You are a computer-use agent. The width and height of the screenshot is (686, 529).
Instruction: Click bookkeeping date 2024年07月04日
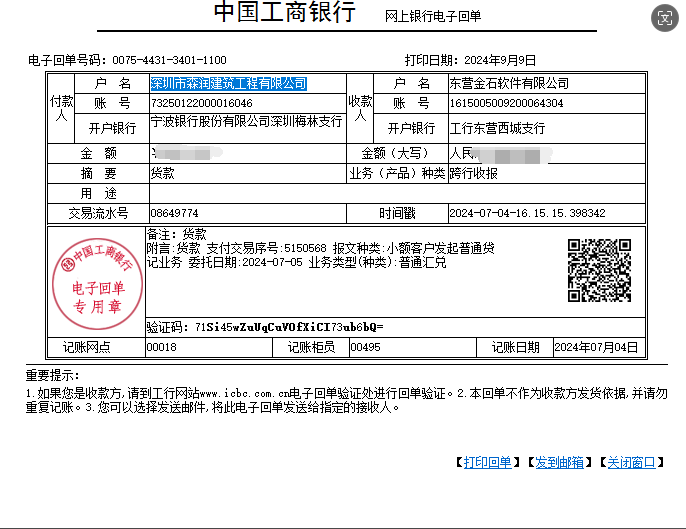click(x=596, y=347)
